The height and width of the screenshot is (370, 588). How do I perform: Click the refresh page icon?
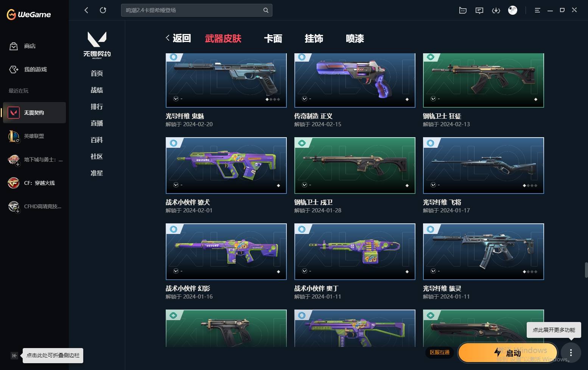pos(103,10)
